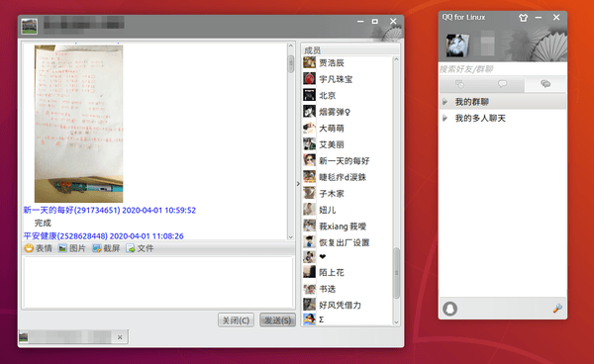Image resolution: width=594 pixels, height=364 pixels.
Task: Select member avatar of 北京
Action: [309, 95]
